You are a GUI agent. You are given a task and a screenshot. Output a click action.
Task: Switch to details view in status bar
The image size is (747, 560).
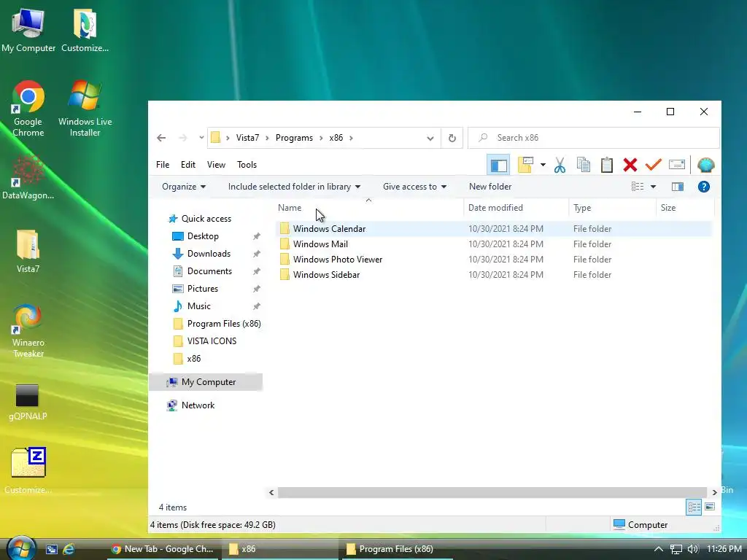click(x=694, y=507)
